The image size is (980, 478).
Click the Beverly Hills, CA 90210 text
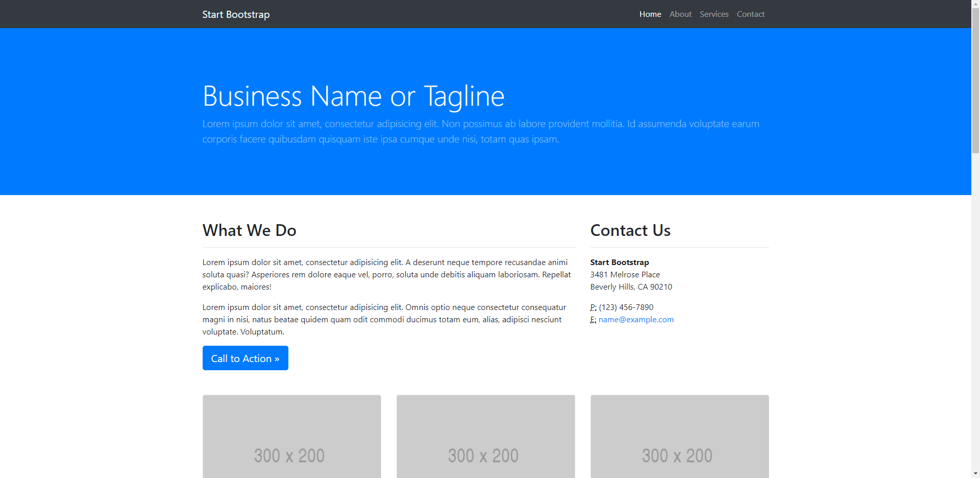click(x=631, y=287)
